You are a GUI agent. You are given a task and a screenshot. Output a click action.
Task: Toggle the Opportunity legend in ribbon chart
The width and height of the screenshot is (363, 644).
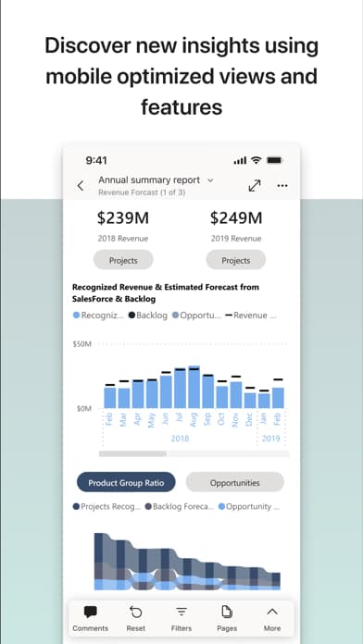click(249, 506)
